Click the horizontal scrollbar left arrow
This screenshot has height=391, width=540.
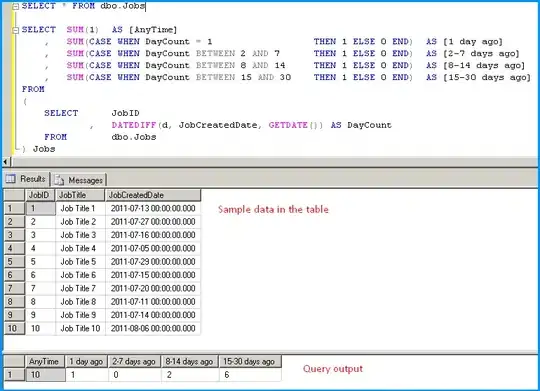tap(6, 162)
